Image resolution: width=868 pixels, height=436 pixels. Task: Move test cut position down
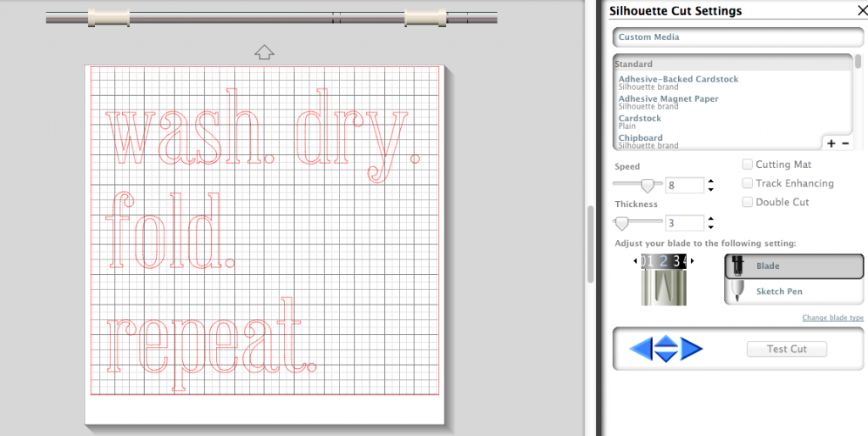tap(666, 356)
